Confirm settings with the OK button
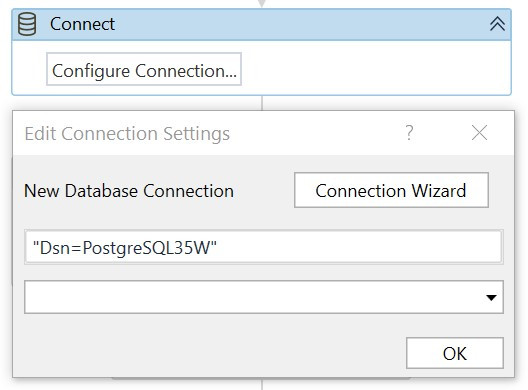The image size is (528, 390). coord(455,353)
